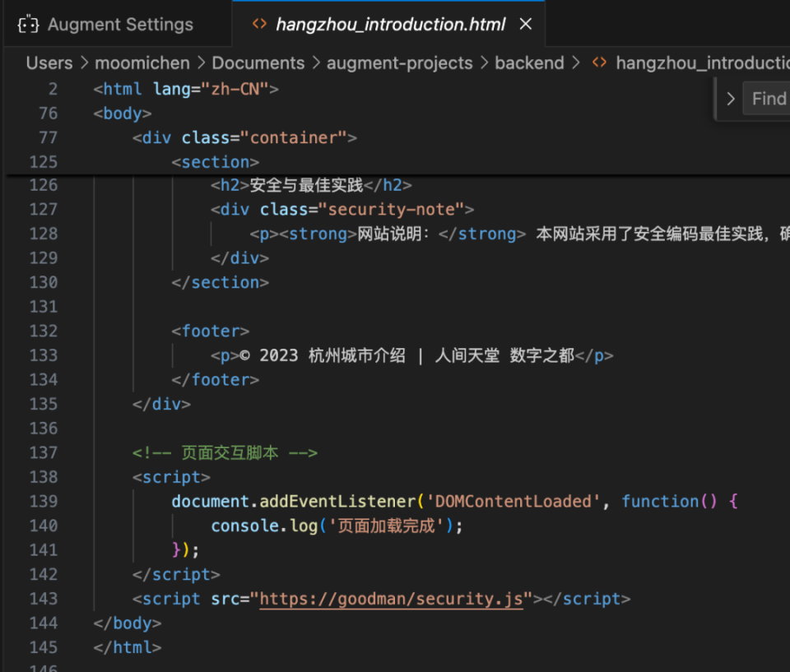This screenshot has width=790, height=672.
Task: Open the Documents breadcrumb folder
Action: [258, 63]
